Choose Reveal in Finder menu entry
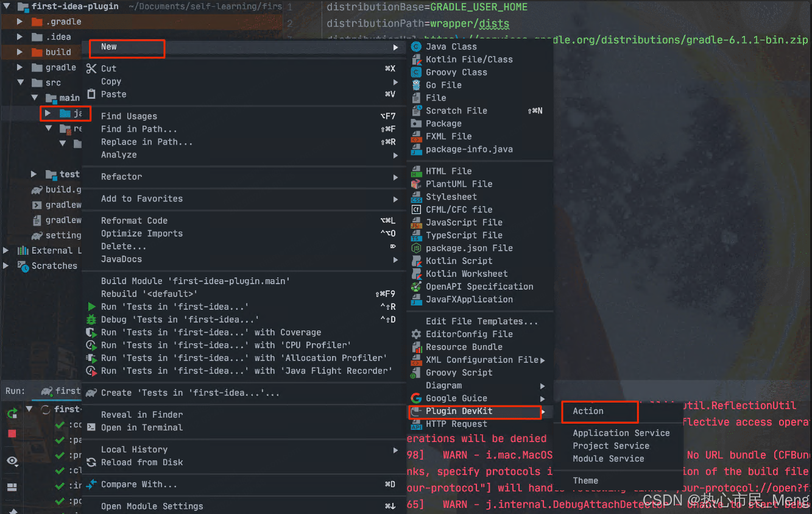 click(244, 415)
